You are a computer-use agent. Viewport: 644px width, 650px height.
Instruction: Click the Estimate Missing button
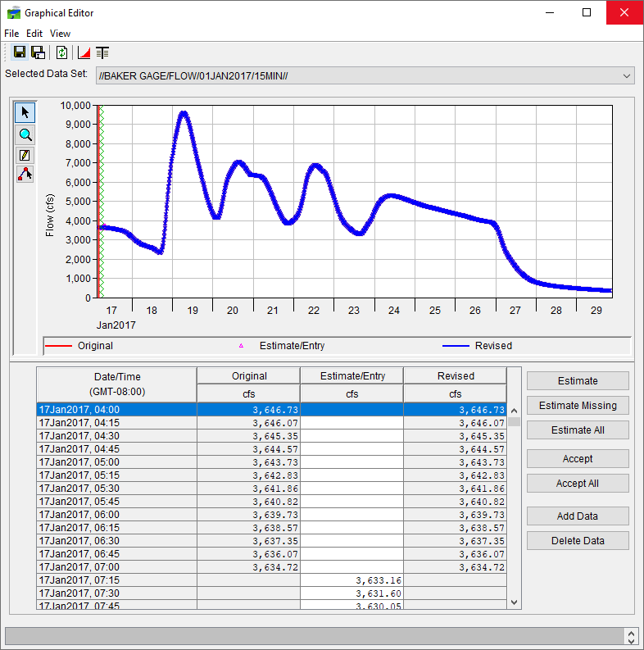(x=578, y=406)
